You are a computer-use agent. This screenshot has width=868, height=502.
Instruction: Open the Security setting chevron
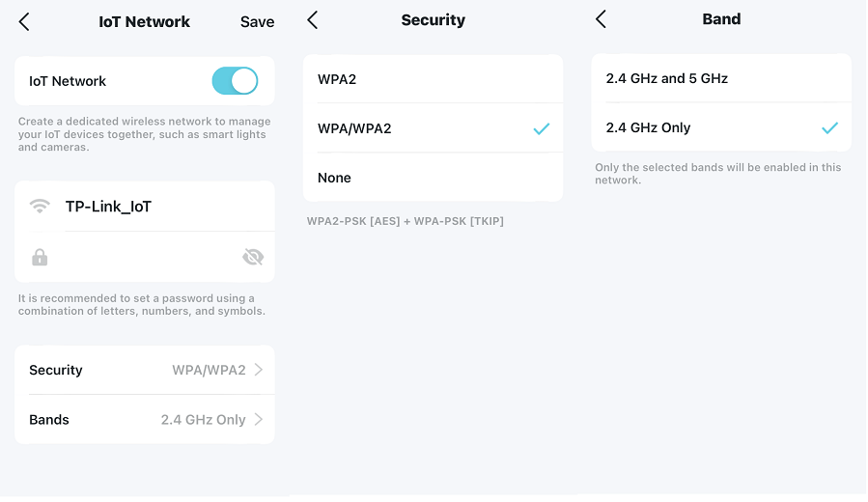(x=259, y=370)
